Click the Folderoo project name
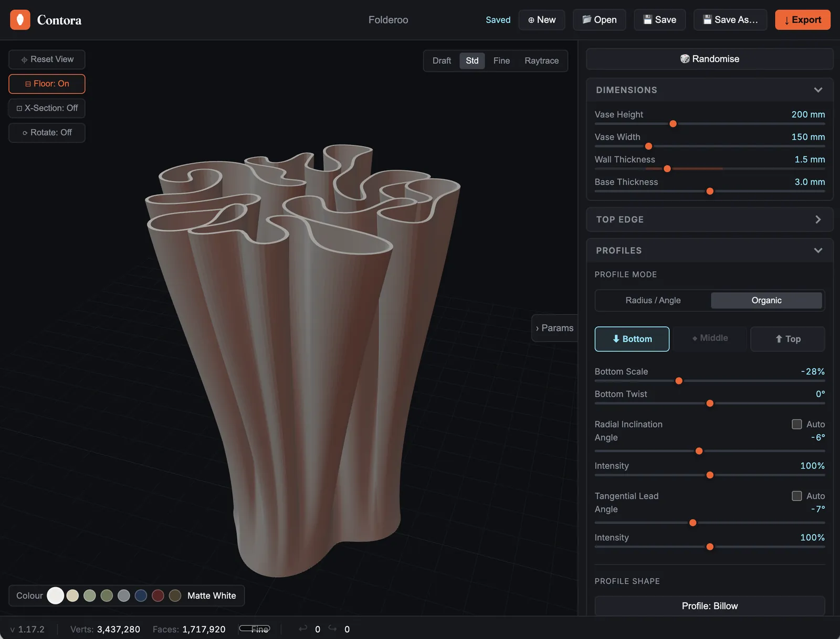Image resolution: width=840 pixels, height=639 pixels. (388, 20)
